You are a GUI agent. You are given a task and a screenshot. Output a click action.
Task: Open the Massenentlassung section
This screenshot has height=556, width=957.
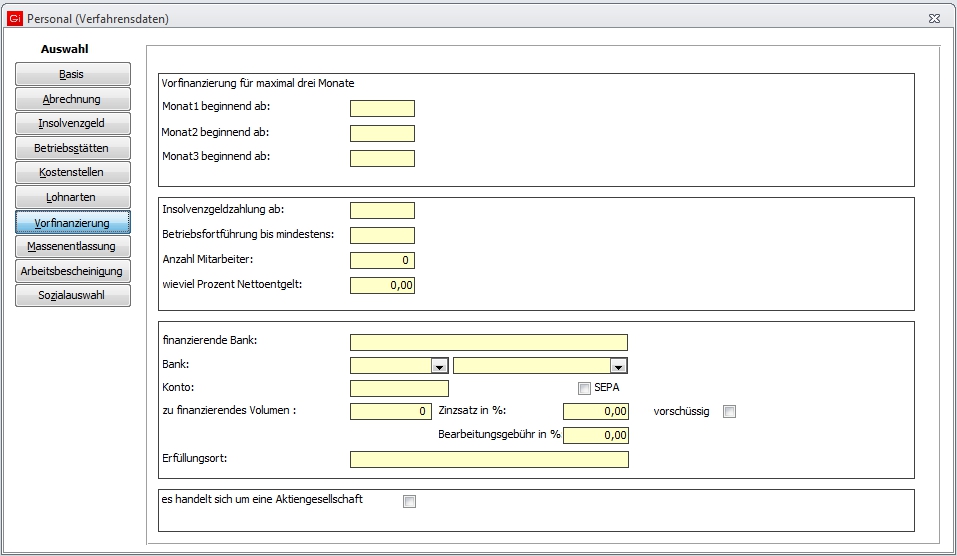pyautogui.click(x=72, y=247)
